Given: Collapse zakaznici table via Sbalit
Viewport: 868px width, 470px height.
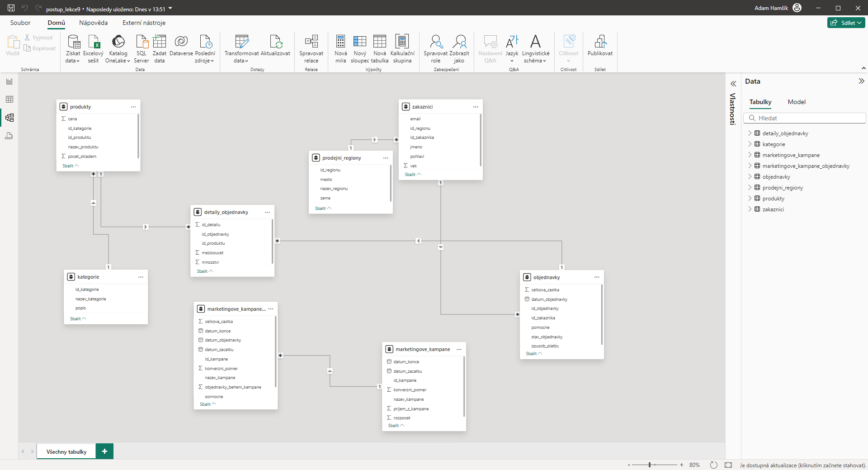Looking at the screenshot, I should [413, 175].
